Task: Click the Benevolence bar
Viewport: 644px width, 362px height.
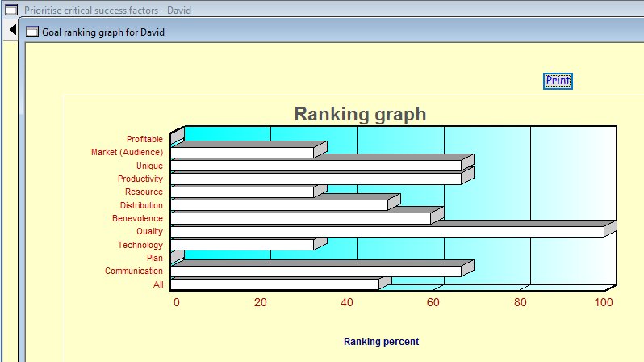Action: point(300,219)
